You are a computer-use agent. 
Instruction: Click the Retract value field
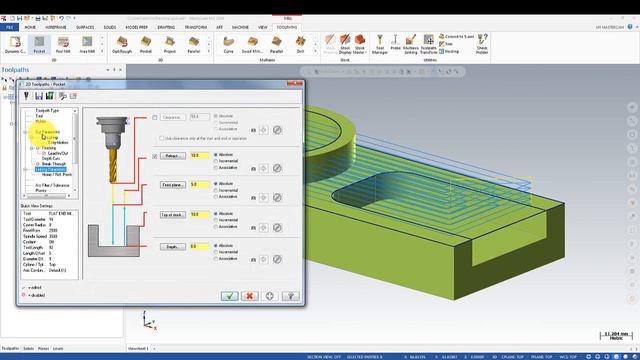[x=200, y=156]
